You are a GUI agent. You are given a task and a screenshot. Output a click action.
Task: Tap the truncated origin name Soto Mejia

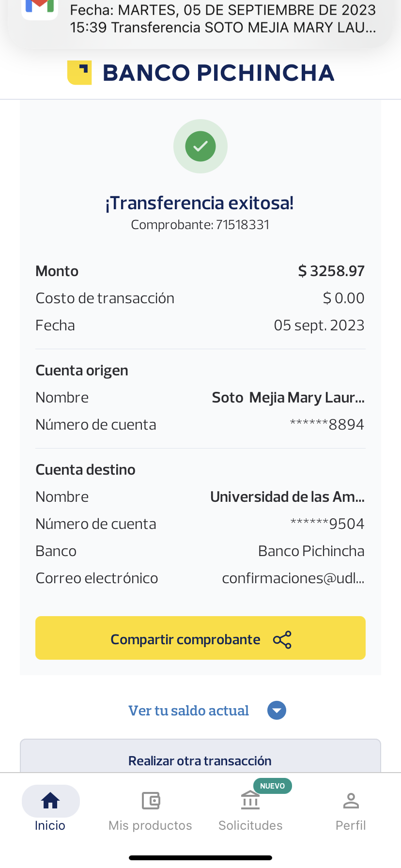pyautogui.click(x=288, y=398)
